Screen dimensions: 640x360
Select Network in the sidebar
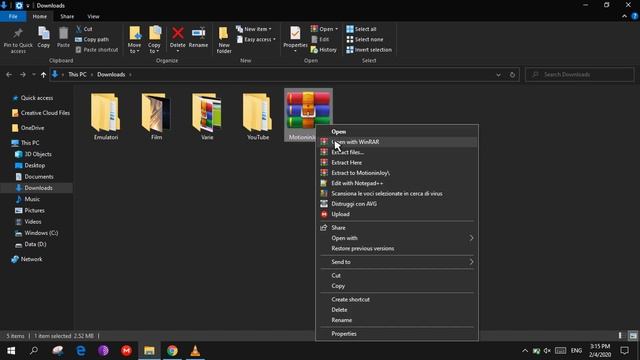coord(31,259)
